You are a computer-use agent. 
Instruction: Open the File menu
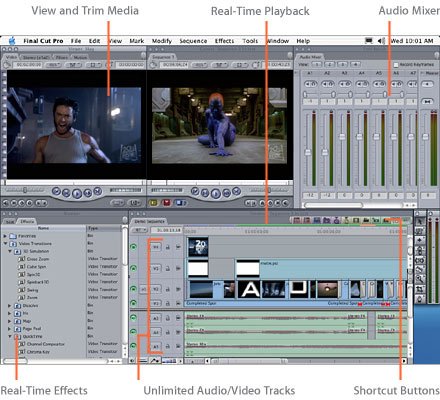76,41
